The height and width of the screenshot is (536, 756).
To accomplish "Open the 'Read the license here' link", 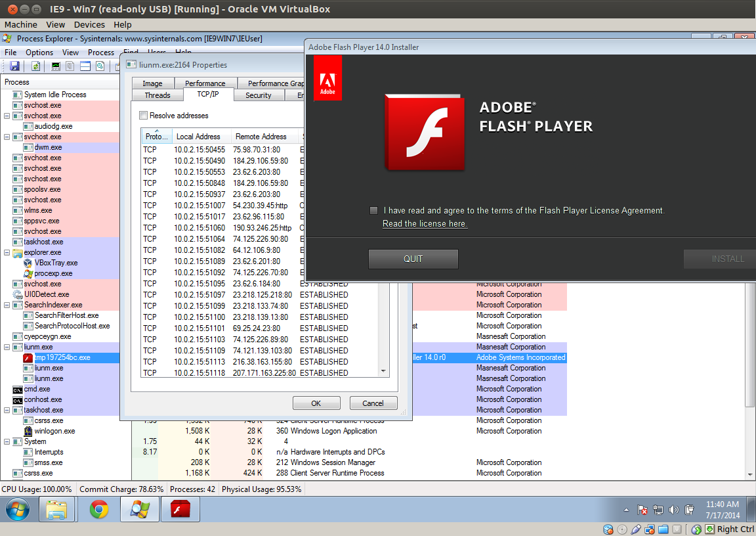I will [x=425, y=224].
